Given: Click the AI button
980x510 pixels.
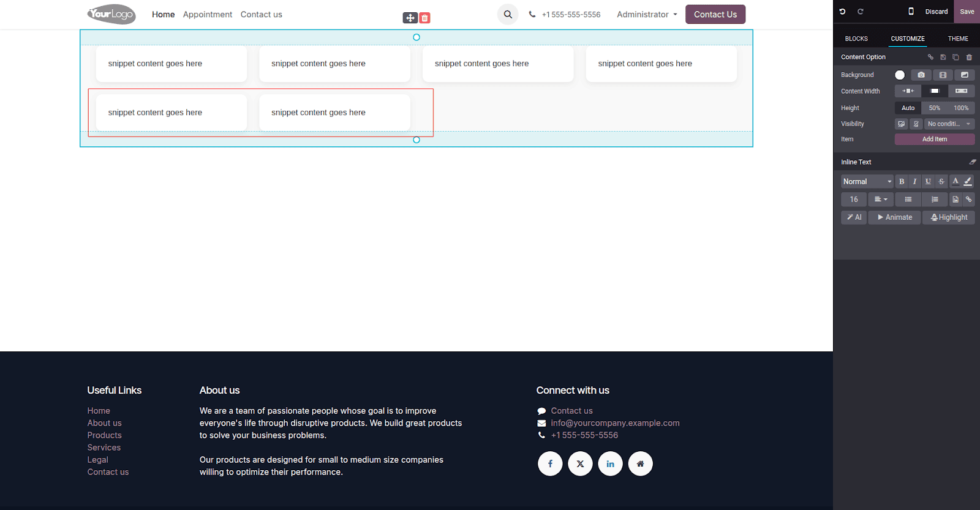Looking at the screenshot, I should coord(854,217).
